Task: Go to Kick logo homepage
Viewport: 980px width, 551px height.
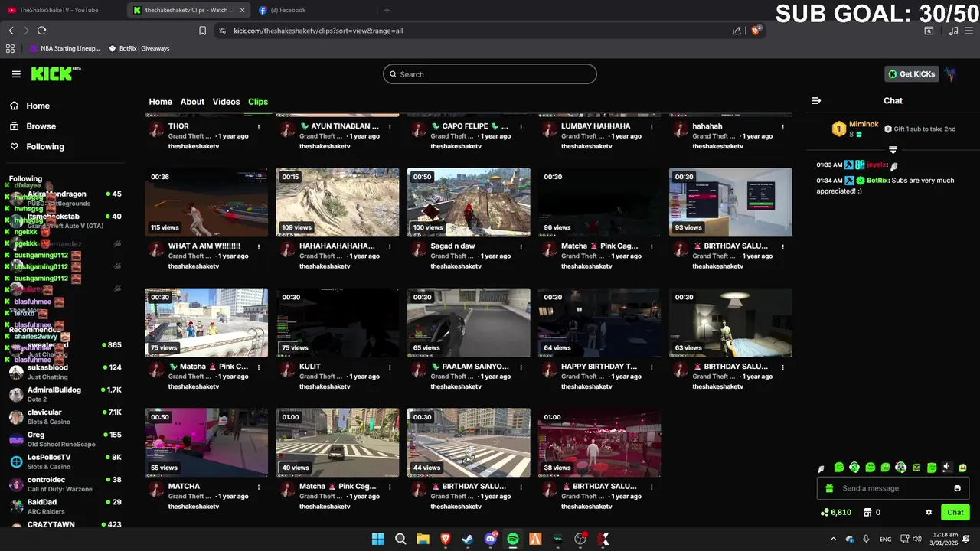Action: [x=55, y=73]
